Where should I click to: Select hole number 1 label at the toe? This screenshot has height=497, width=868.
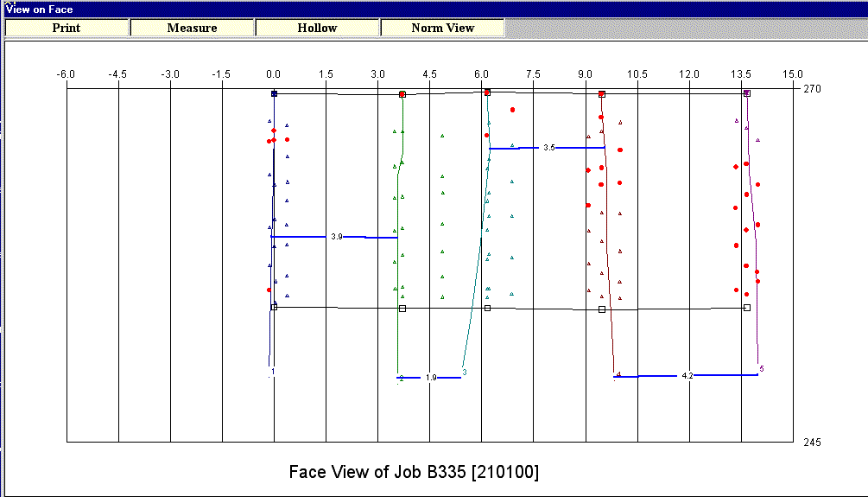273,373
